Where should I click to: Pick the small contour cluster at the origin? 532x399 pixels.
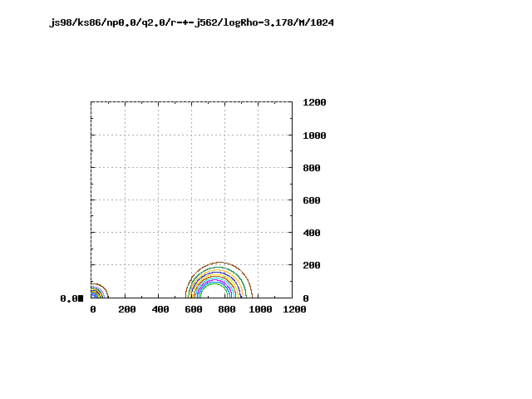(x=99, y=291)
